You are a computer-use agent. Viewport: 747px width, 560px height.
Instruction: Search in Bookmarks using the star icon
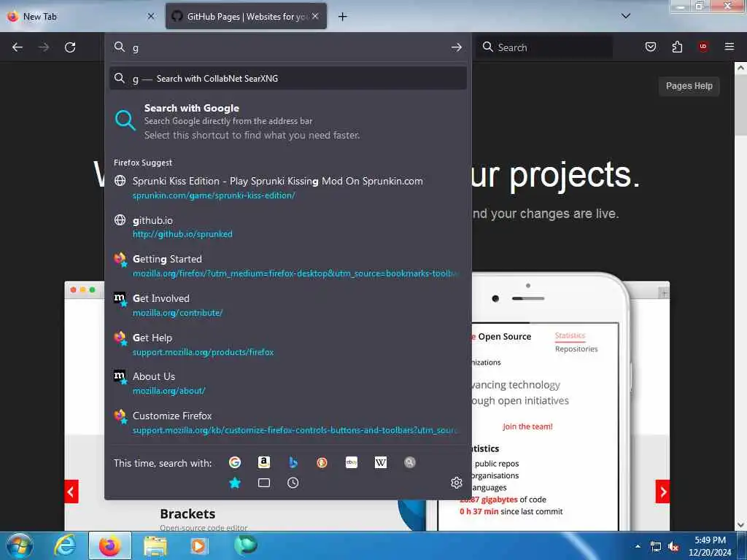click(235, 483)
